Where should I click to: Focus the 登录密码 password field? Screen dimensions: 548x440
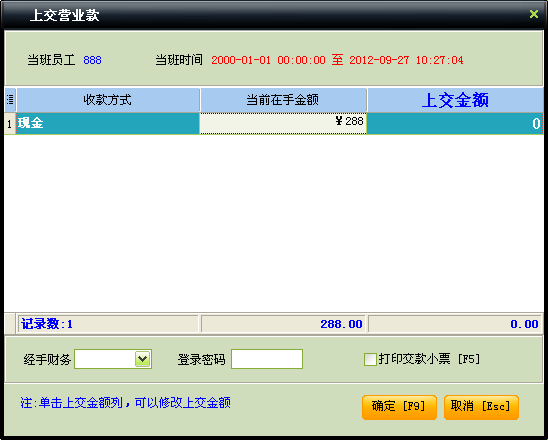(x=267, y=359)
